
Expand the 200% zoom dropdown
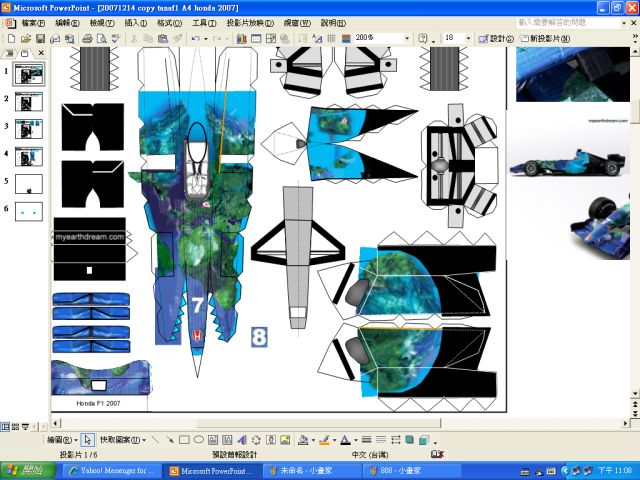click(407, 38)
